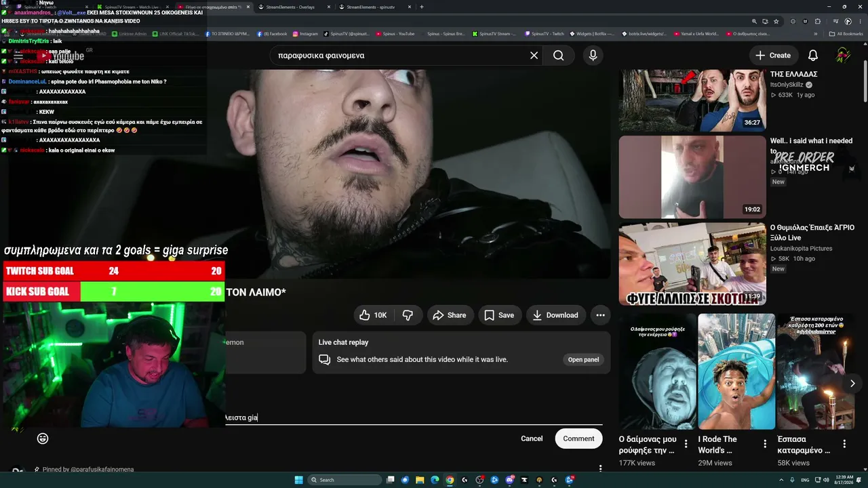Click the magnifier search button on YouTube
This screenshot has height=488, width=868.
(x=558, y=56)
